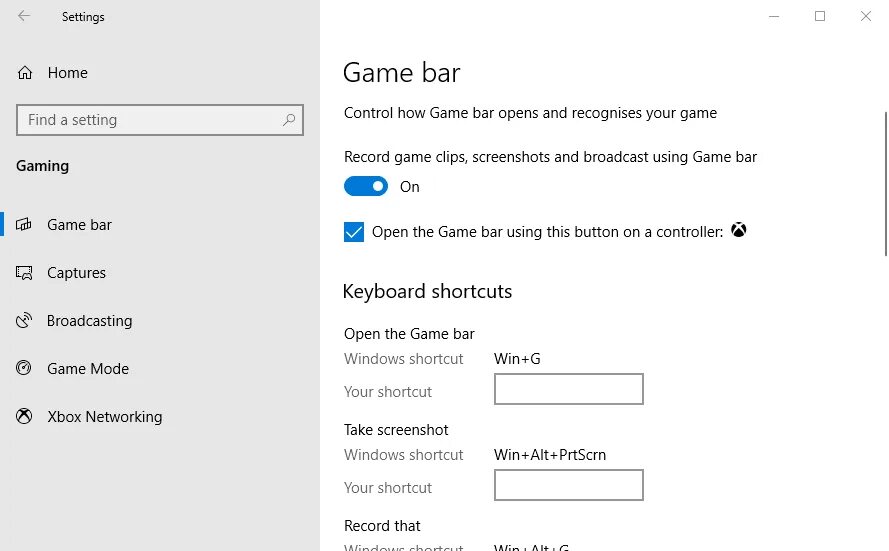Click Your shortcut field for Take screenshot
889x551 pixels.
(569, 485)
